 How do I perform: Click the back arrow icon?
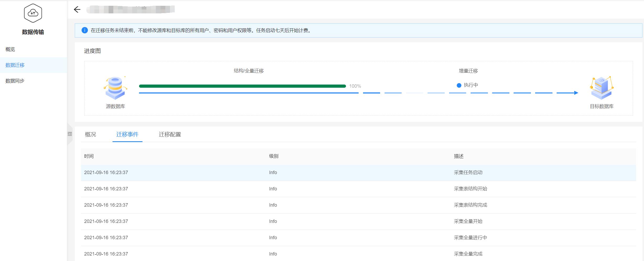pyautogui.click(x=77, y=9)
